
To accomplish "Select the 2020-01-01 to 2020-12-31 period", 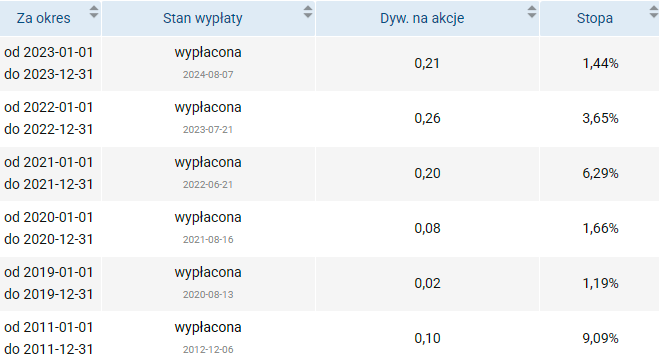I will click(50, 228).
